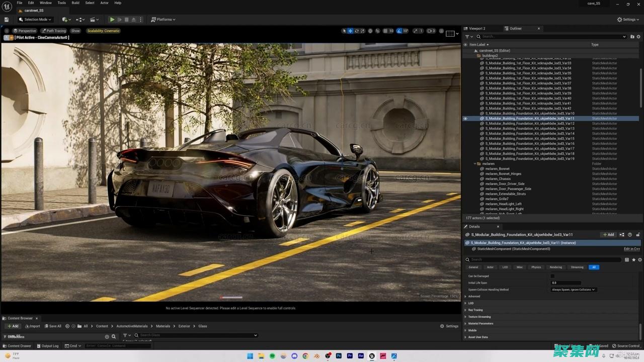Toggle visibility eye for Foundation_Kit Var11

(465, 119)
